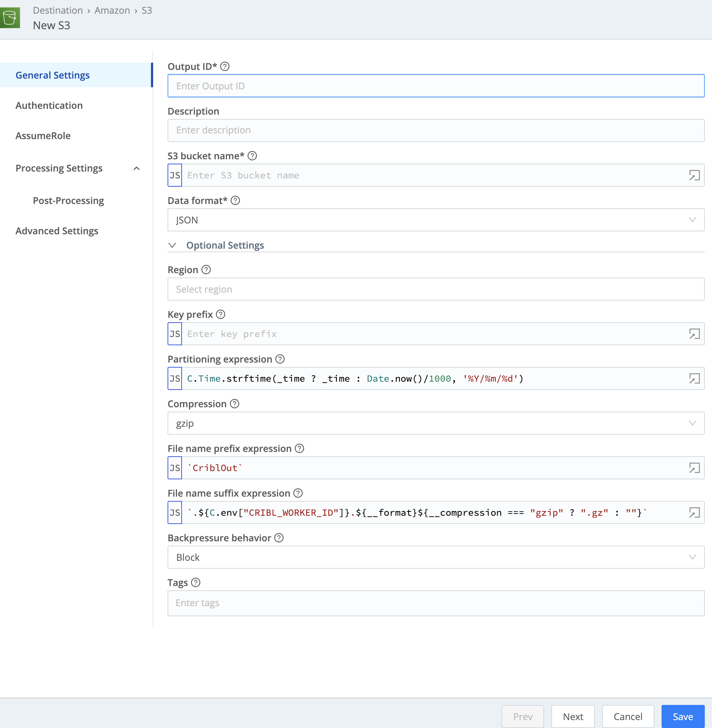
Task: Click the Cancel button
Action: pyautogui.click(x=628, y=716)
